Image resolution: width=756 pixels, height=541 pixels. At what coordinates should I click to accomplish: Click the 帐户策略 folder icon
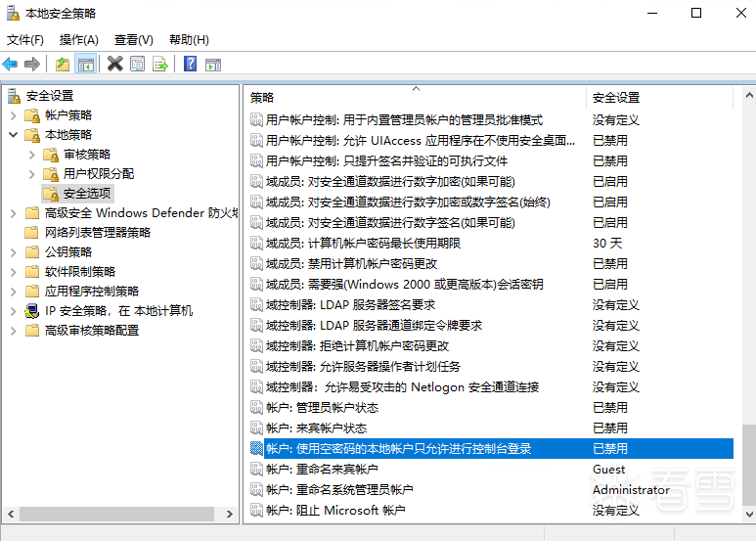click(32, 115)
